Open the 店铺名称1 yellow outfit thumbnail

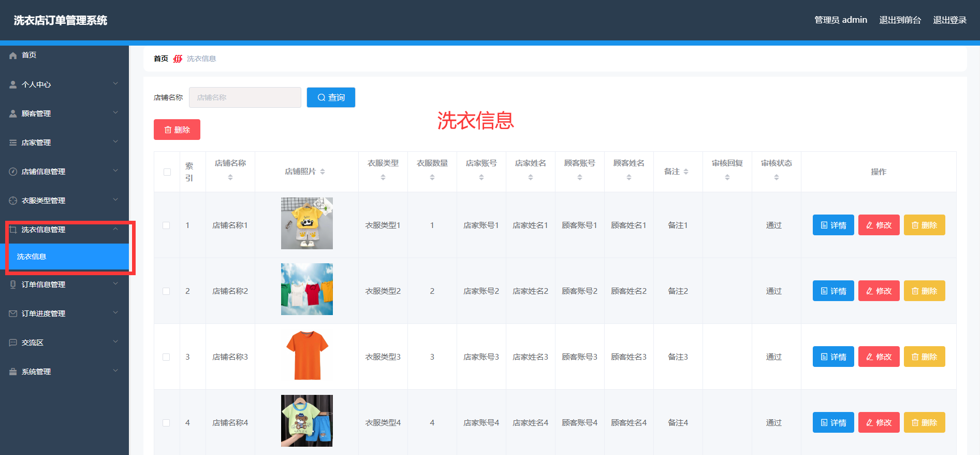point(307,223)
